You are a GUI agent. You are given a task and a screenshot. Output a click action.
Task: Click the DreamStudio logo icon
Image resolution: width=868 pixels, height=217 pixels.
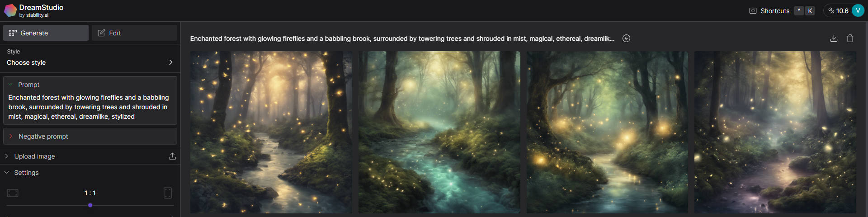pyautogui.click(x=10, y=10)
